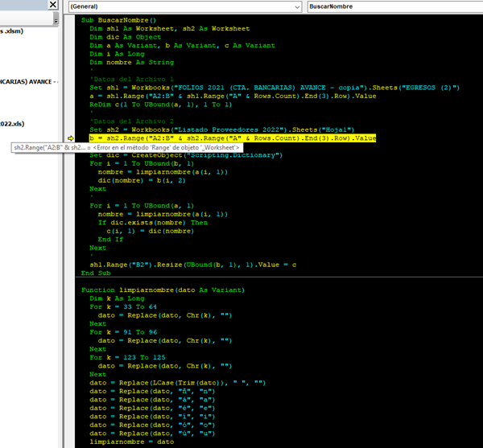
Task: Close the project explorer pane
Action: [x=53, y=6]
